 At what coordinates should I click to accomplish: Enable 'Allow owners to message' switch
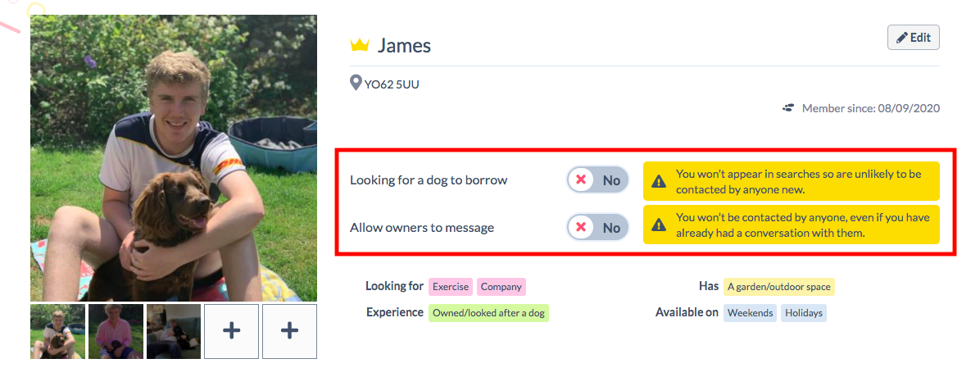[597, 227]
